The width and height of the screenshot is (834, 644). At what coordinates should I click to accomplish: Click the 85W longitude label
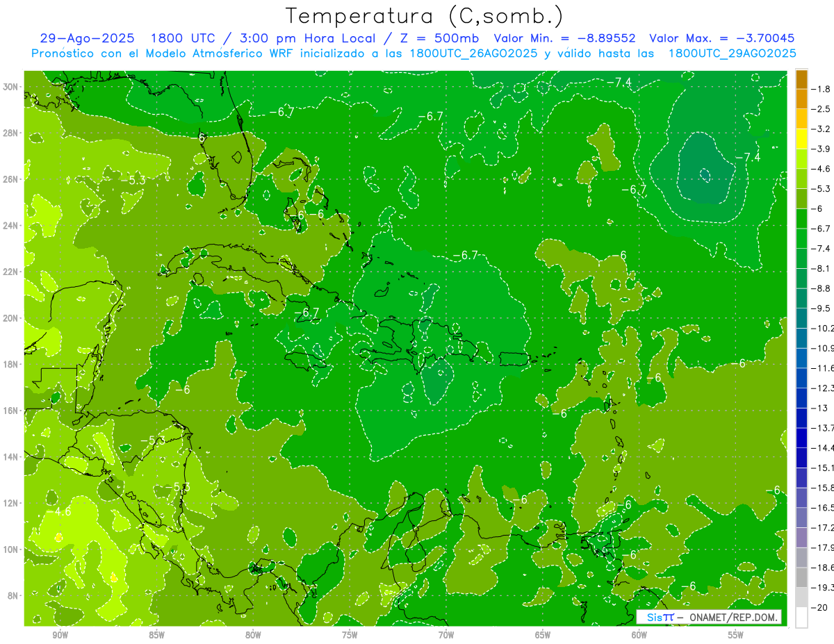[156, 636]
